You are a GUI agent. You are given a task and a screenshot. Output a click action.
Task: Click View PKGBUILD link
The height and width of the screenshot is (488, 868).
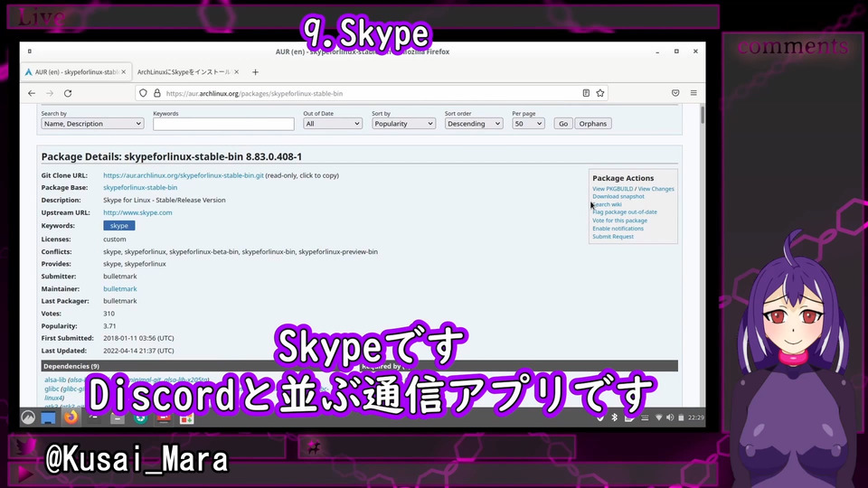point(613,189)
